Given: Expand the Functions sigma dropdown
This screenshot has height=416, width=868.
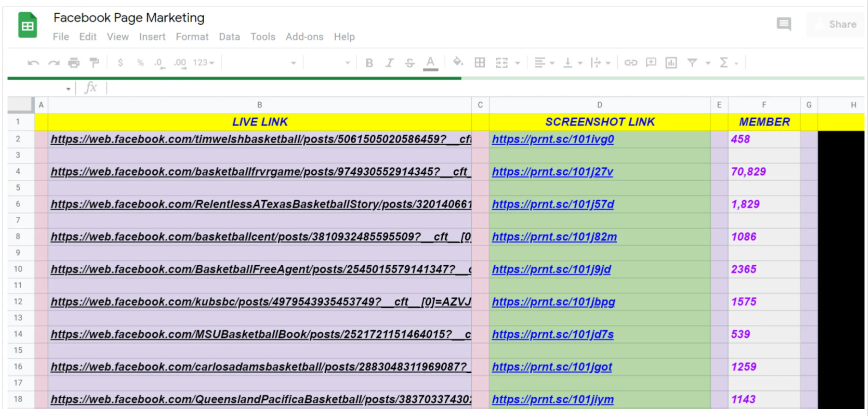Looking at the screenshot, I should click(x=728, y=63).
